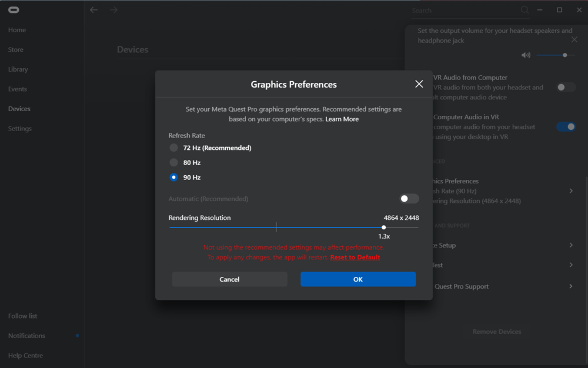
Task: Expand the Device Setup chevron
Action: (x=571, y=245)
